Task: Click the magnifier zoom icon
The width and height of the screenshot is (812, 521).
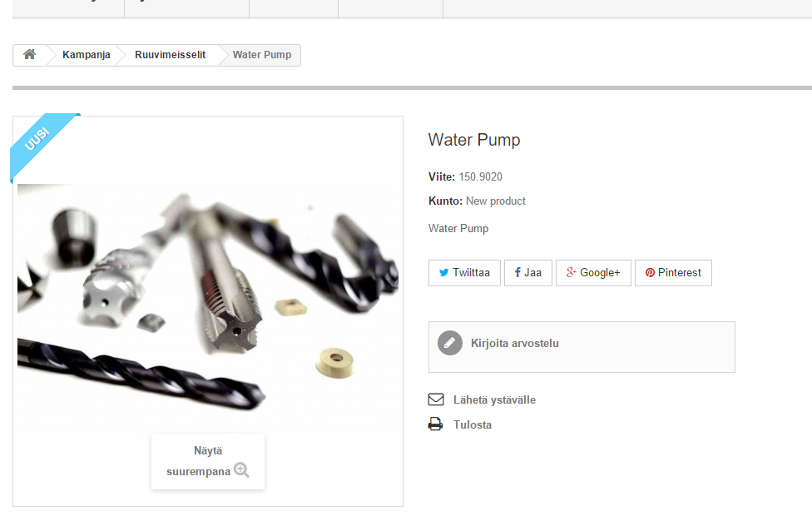Action: click(241, 469)
